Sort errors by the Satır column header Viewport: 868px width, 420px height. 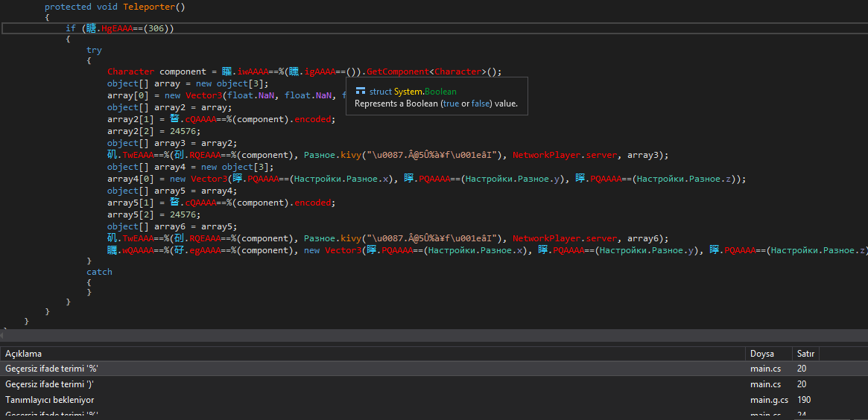[805, 354]
